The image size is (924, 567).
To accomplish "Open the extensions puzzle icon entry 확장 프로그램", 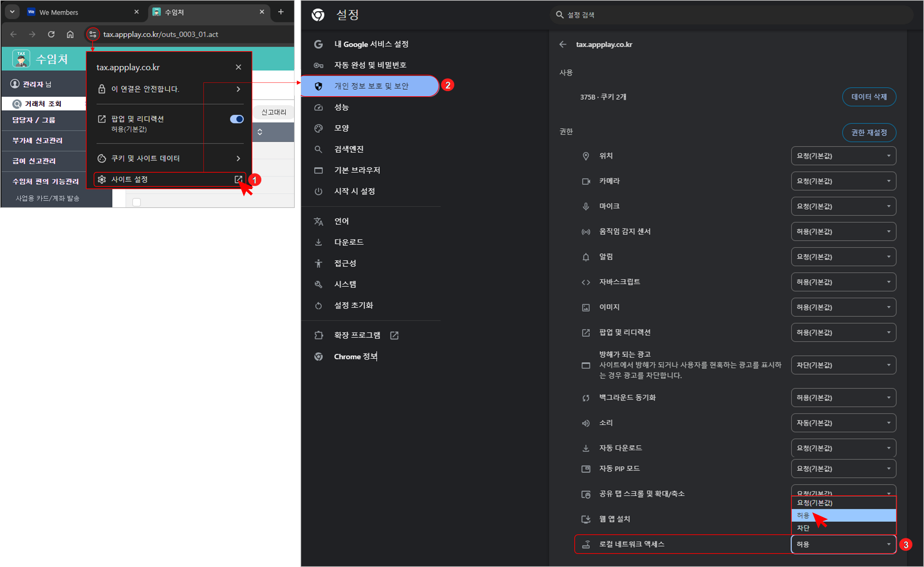I will [x=356, y=335].
